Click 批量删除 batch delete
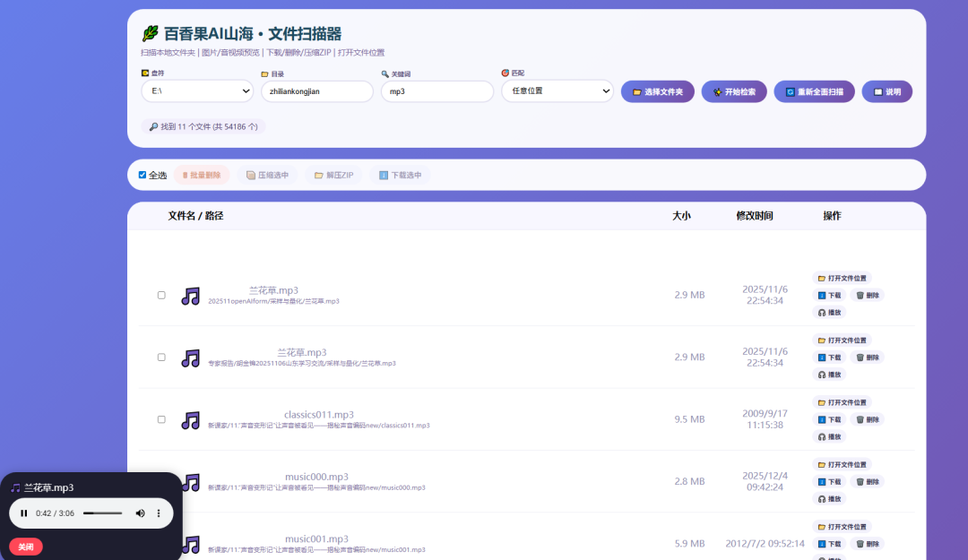Viewport: 968px width, 560px height. click(202, 176)
